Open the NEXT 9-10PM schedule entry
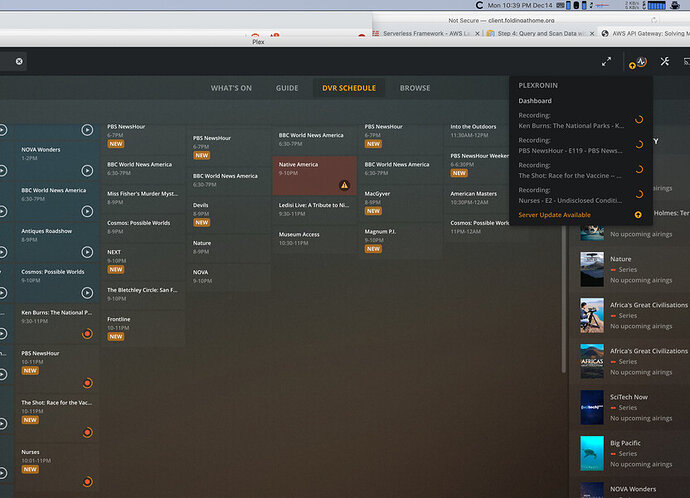 point(143,261)
